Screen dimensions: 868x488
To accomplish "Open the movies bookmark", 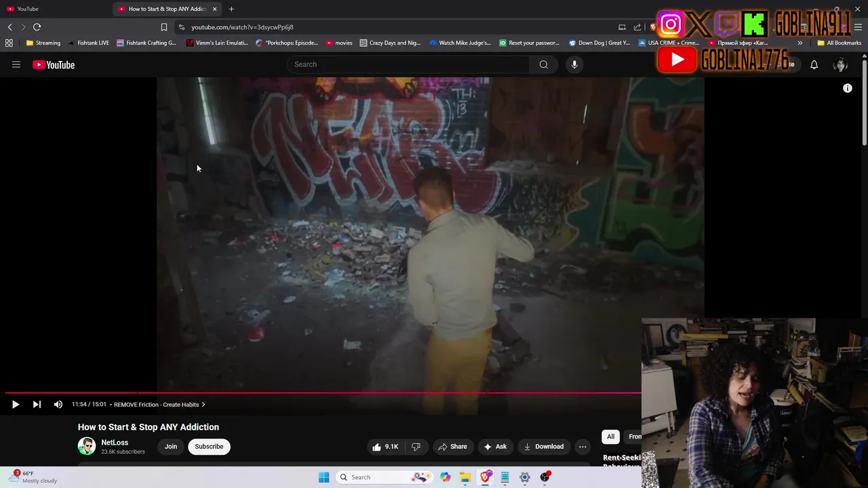I will point(339,43).
